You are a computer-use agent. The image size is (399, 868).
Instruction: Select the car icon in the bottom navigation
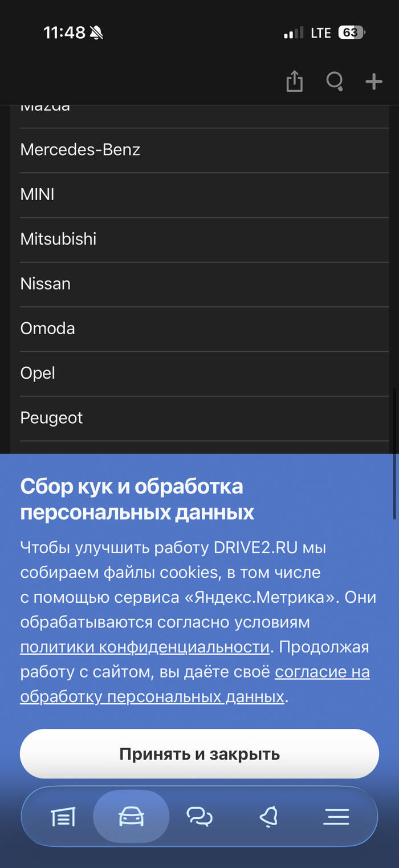click(x=131, y=817)
